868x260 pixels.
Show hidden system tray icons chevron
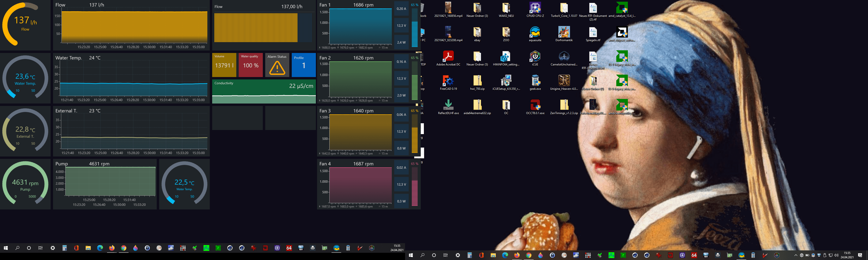[x=796, y=255]
